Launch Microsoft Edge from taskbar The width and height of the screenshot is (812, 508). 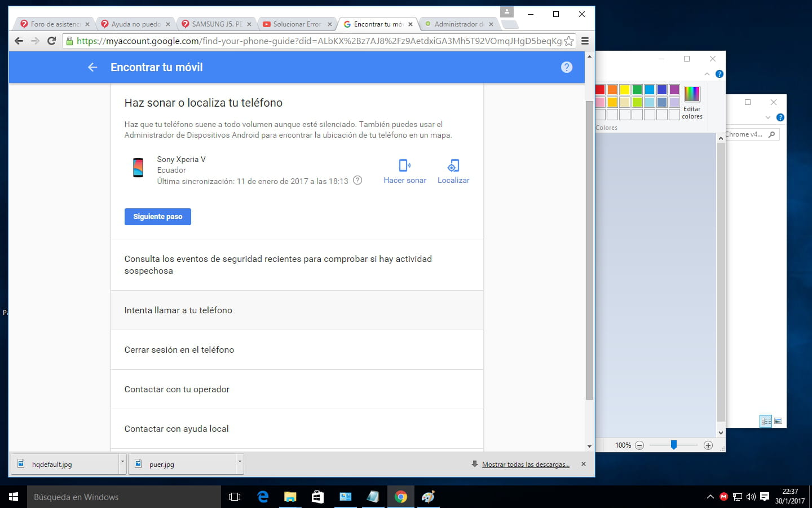(263, 497)
